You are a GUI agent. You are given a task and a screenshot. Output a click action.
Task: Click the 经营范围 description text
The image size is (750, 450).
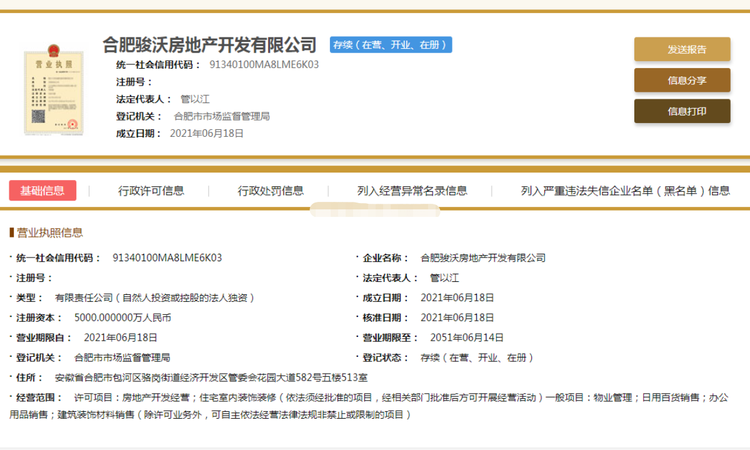369,406
